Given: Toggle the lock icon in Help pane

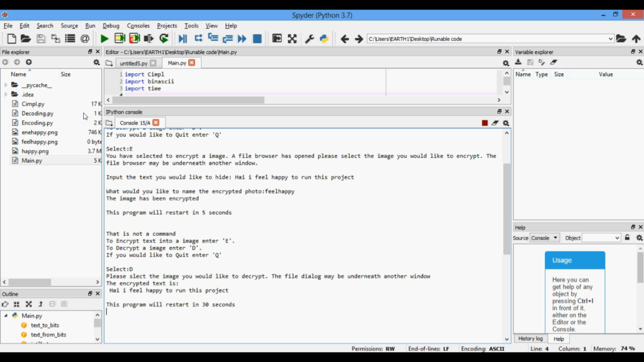Looking at the screenshot, I should (x=627, y=238).
